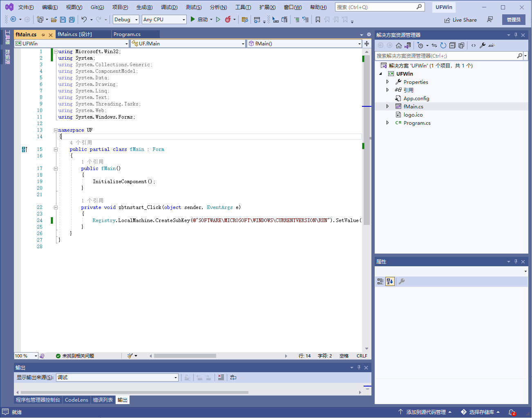This screenshot has height=418, width=532.
Task: Click the Collapse All icon in Solution Explorer
Action: point(452,45)
